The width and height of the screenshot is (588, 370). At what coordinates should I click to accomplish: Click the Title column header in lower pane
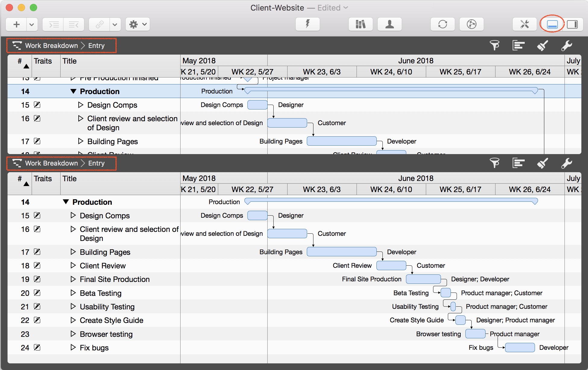click(x=69, y=179)
